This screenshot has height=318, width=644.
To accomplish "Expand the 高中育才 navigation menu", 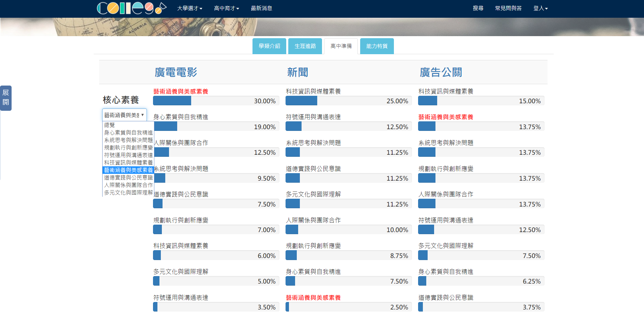I will (x=226, y=8).
